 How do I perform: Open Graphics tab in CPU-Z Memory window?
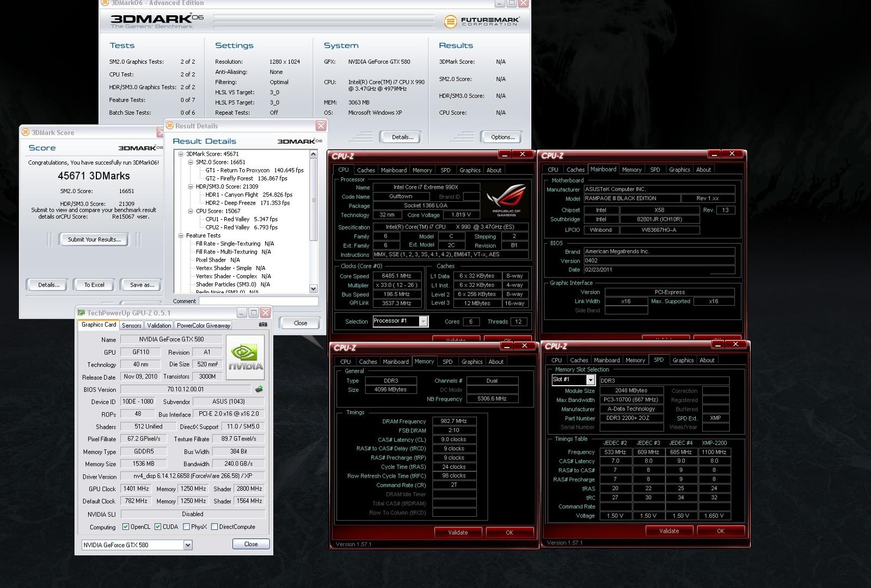pyautogui.click(x=472, y=362)
